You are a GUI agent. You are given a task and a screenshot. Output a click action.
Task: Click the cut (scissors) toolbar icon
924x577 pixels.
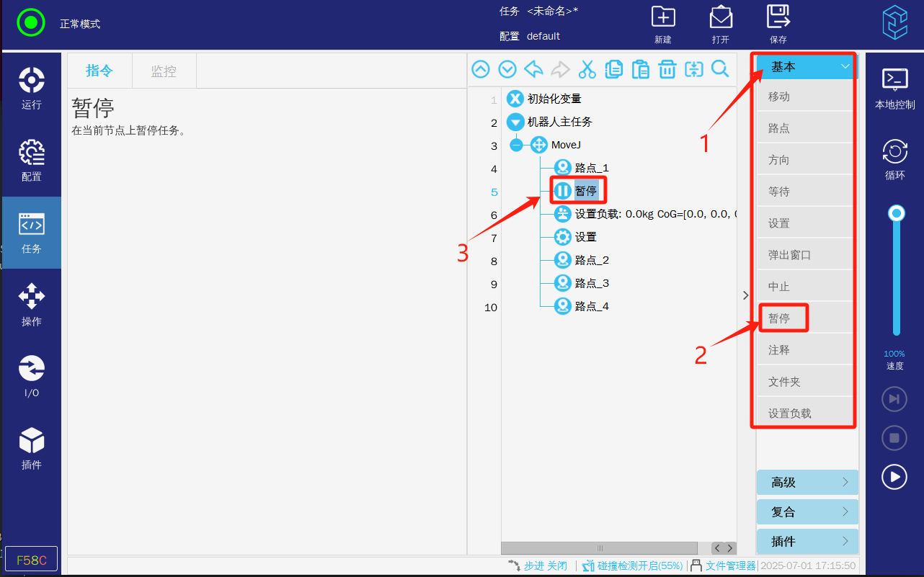pos(587,69)
